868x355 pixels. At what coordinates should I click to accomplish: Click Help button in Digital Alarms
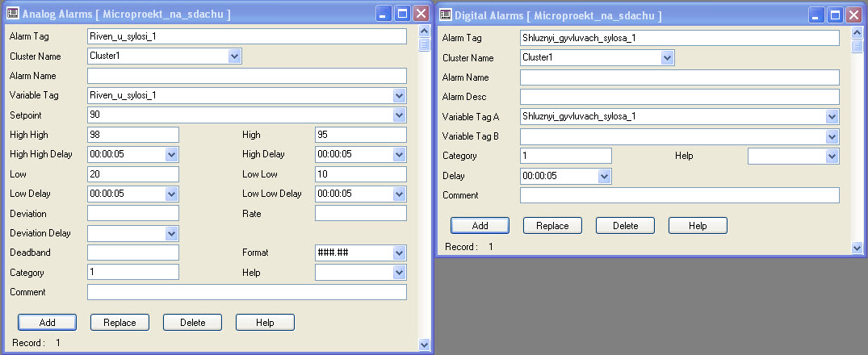point(698,226)
